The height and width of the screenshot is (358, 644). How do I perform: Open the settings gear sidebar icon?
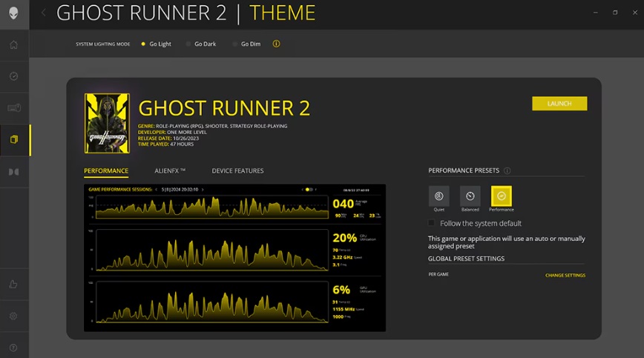click(13, 316)
